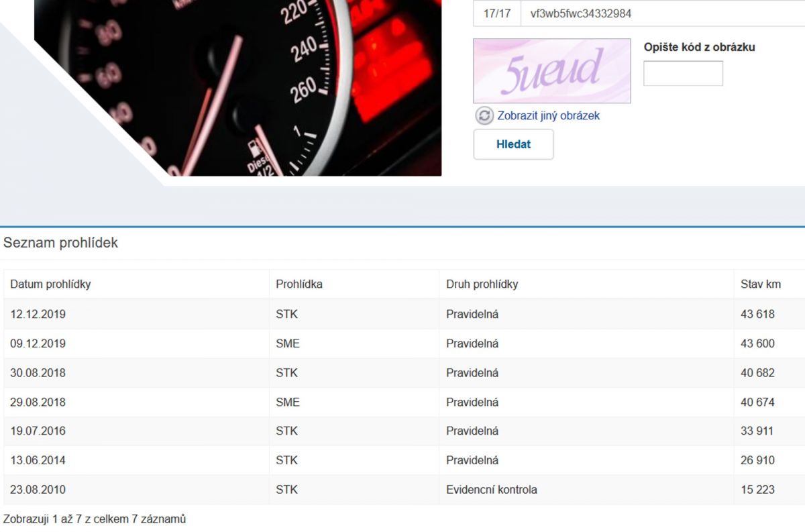Select the row dated 12.12.2019
Viewport: 805px width, 532px height.
tap(38, 314)
